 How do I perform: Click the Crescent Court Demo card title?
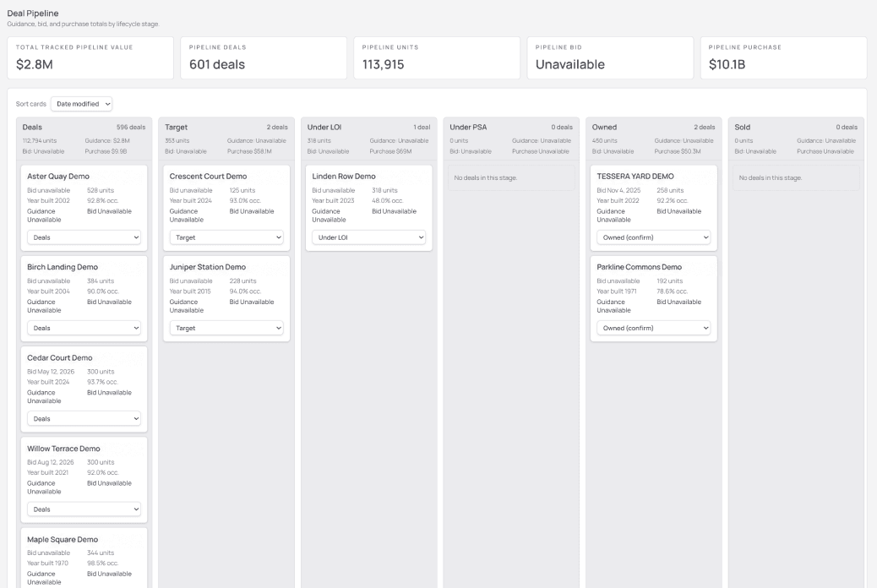pos(208,177)
